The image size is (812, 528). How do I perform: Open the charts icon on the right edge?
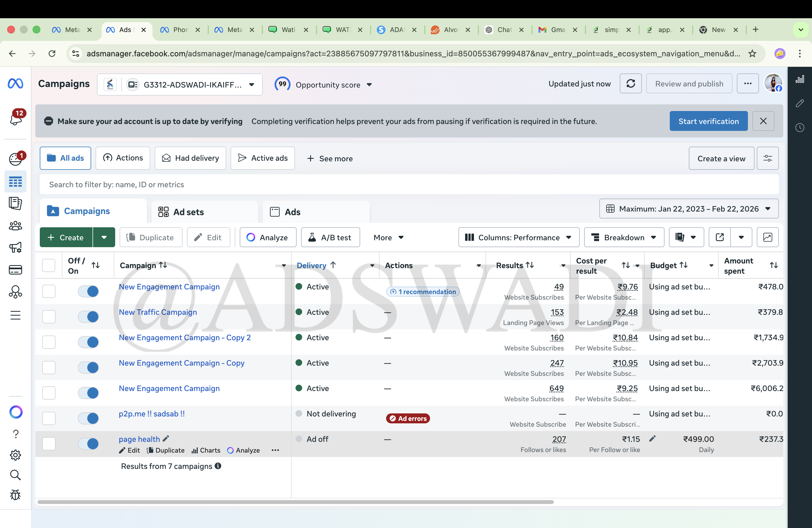800,79
